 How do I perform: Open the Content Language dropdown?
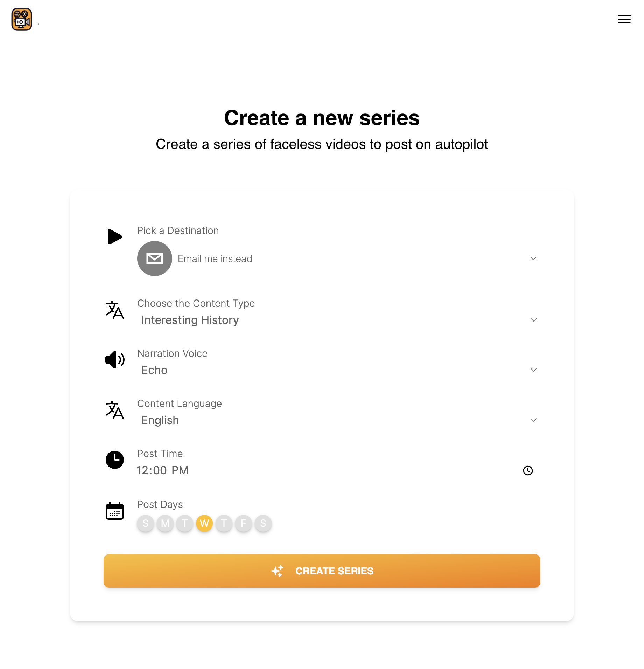533,420
